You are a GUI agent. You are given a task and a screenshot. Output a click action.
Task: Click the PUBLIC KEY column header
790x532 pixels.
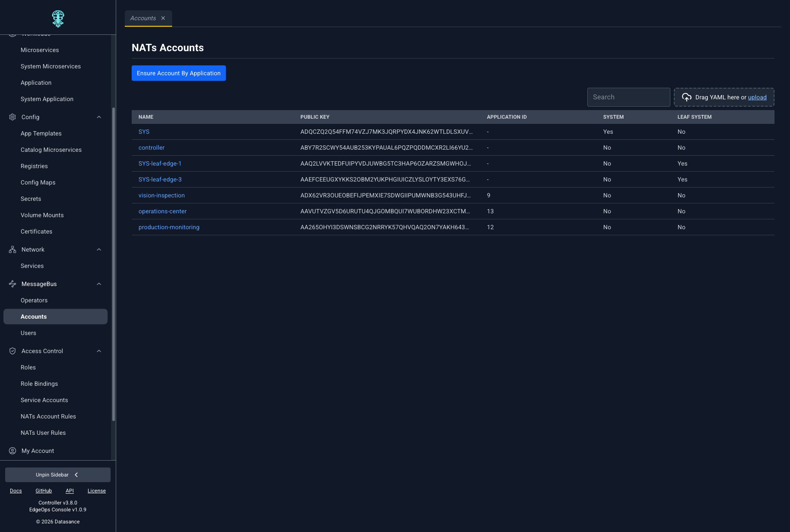point(315,117)
